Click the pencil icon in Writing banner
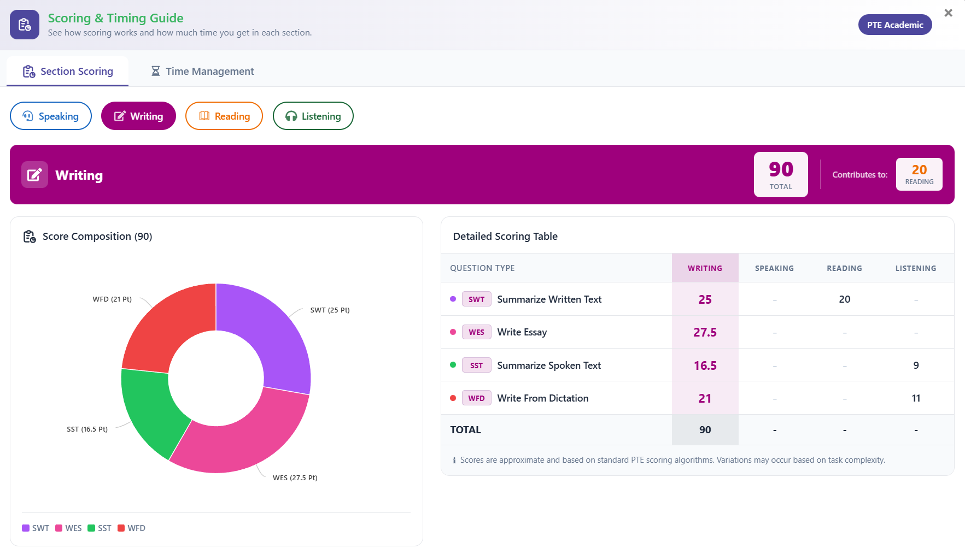This screenshot has width=965, height=560. [34, 175]
